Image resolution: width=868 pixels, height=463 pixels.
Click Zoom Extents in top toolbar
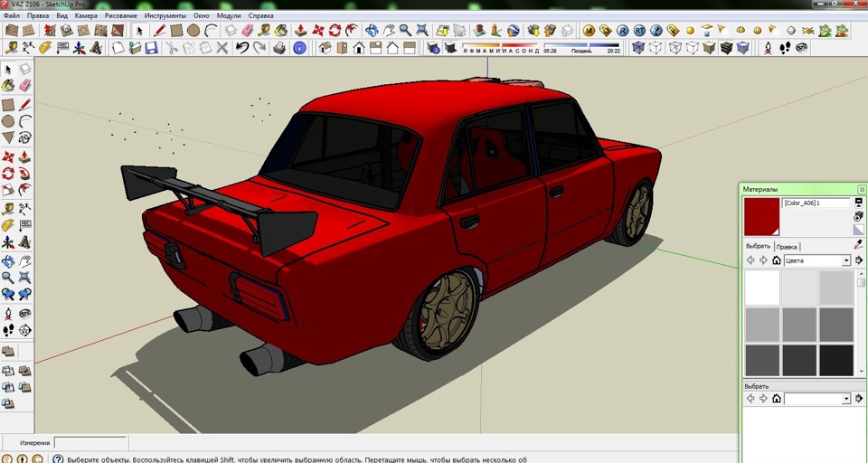422,30
